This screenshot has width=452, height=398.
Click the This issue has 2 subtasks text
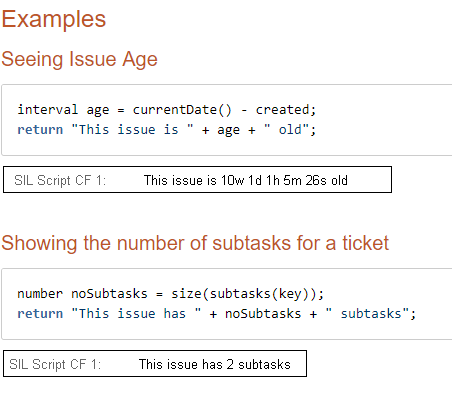215,364
